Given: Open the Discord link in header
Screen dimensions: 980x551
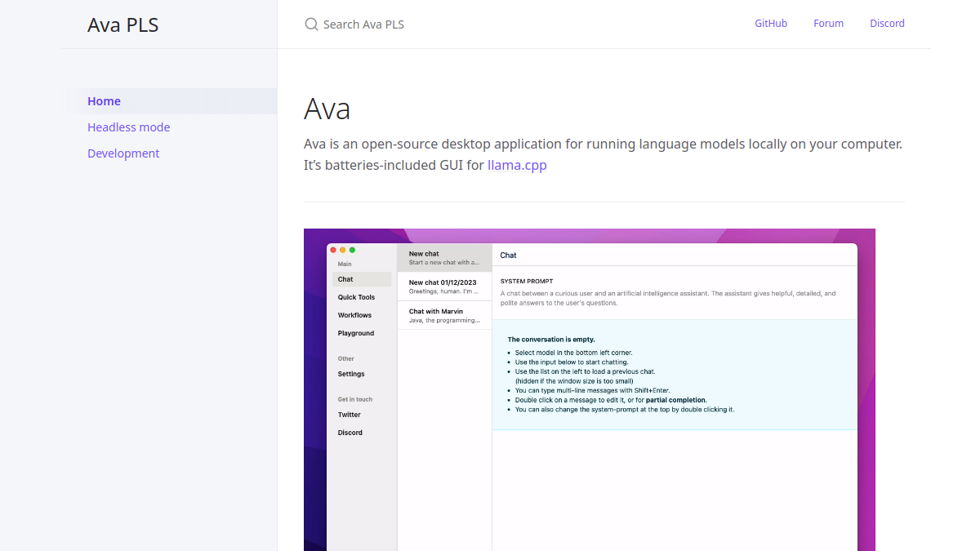Looking at the screenshot, I should 887,24.
